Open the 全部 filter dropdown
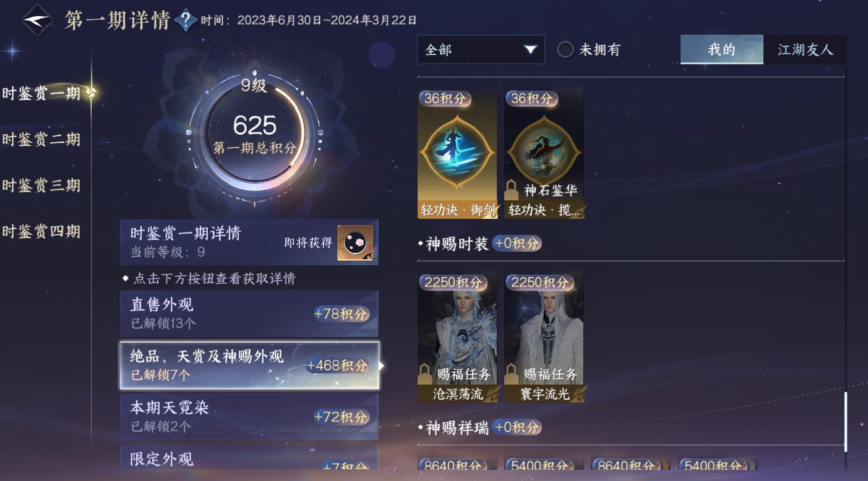The image size is (868, 481). tap(481, 49)
